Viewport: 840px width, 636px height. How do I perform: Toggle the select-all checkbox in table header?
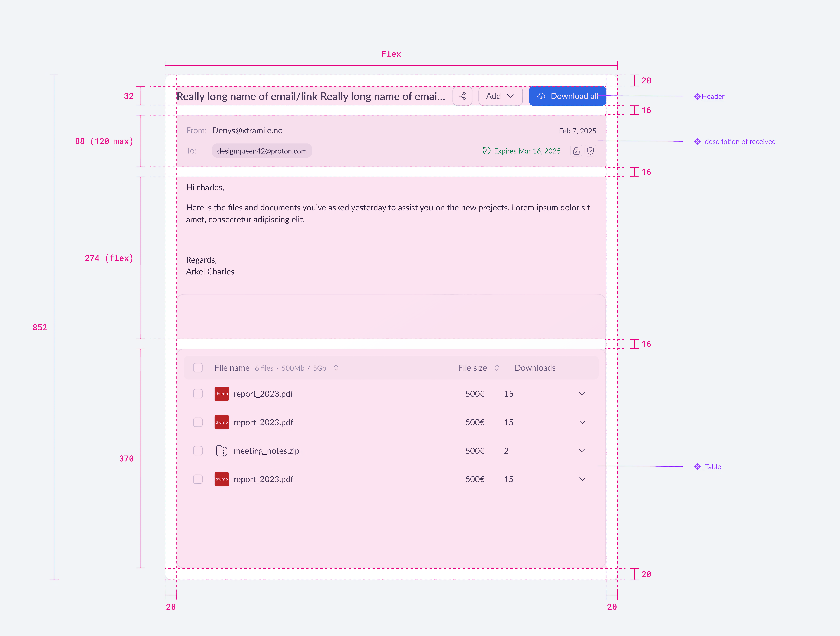click(198, 368)
